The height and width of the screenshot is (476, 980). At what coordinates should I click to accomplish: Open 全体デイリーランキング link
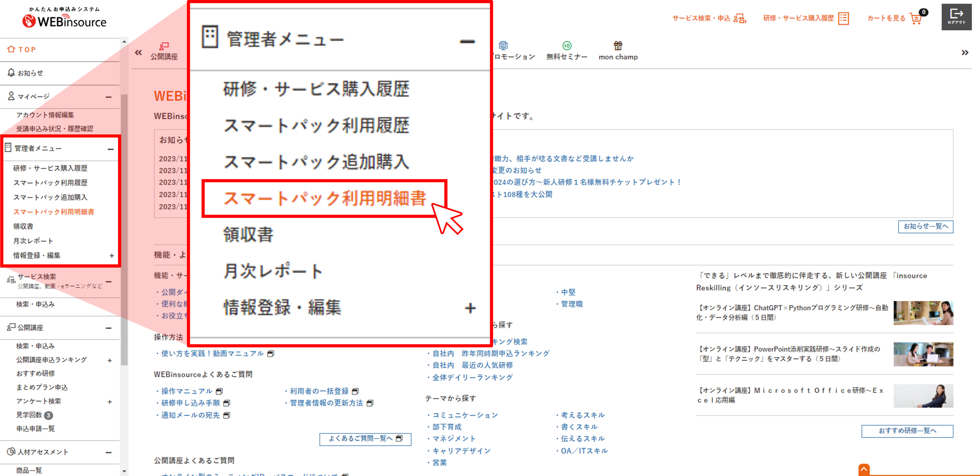pyautogui.click(x=472, y=377)
